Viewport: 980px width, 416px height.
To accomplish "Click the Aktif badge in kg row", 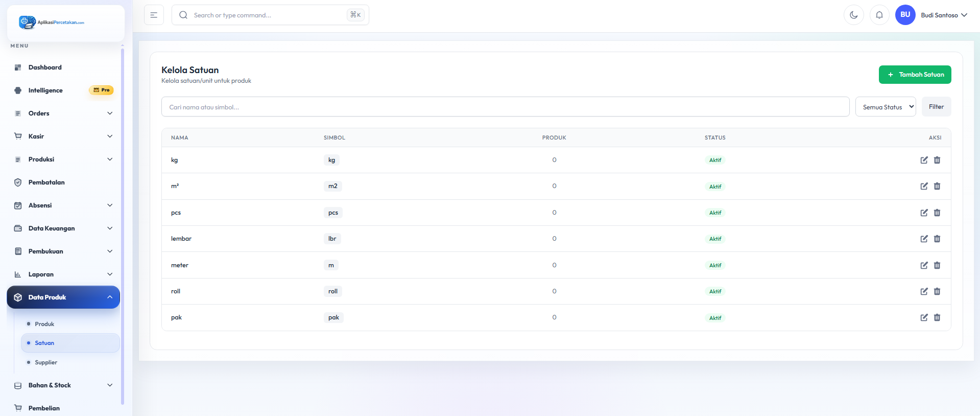I will pyautogui.click(x=715, y=160).
